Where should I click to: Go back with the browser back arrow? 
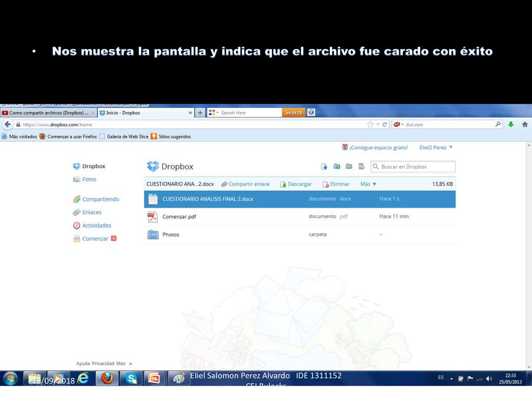tap(7, 125)
